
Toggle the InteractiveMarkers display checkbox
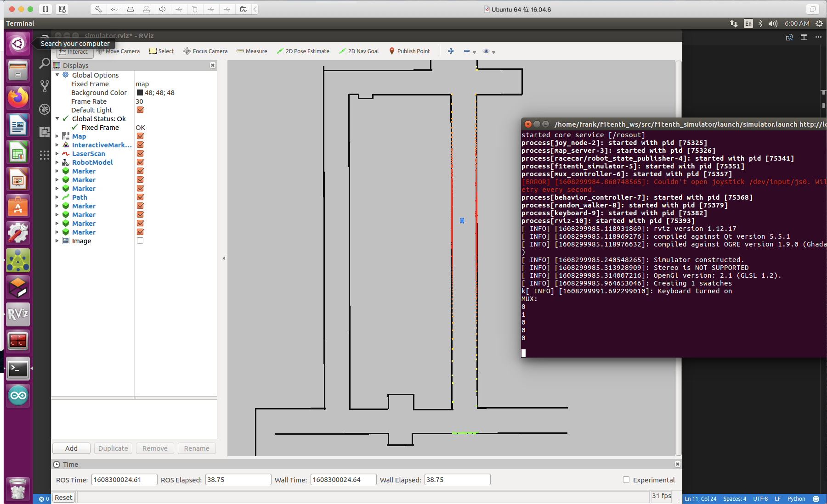140,145
